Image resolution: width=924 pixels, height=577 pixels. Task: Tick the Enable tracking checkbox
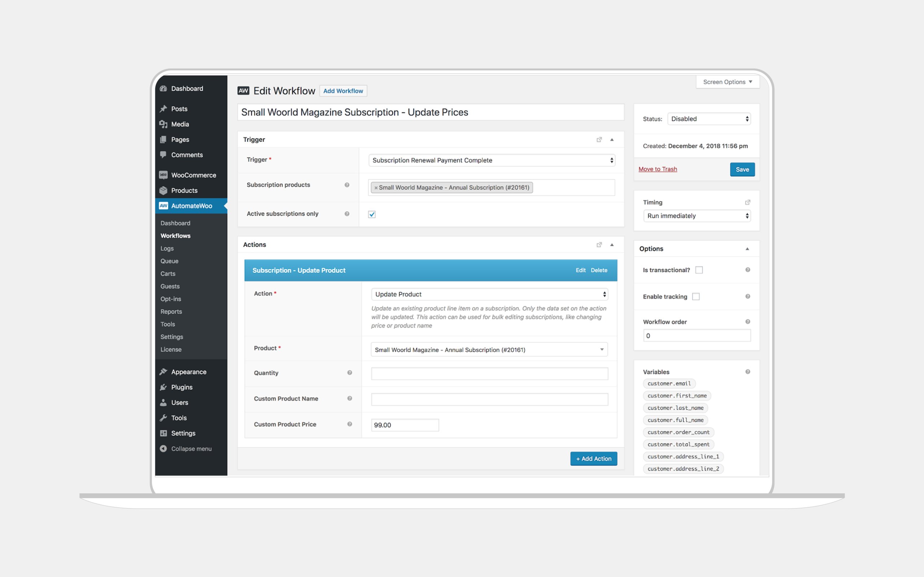(696, 296)
